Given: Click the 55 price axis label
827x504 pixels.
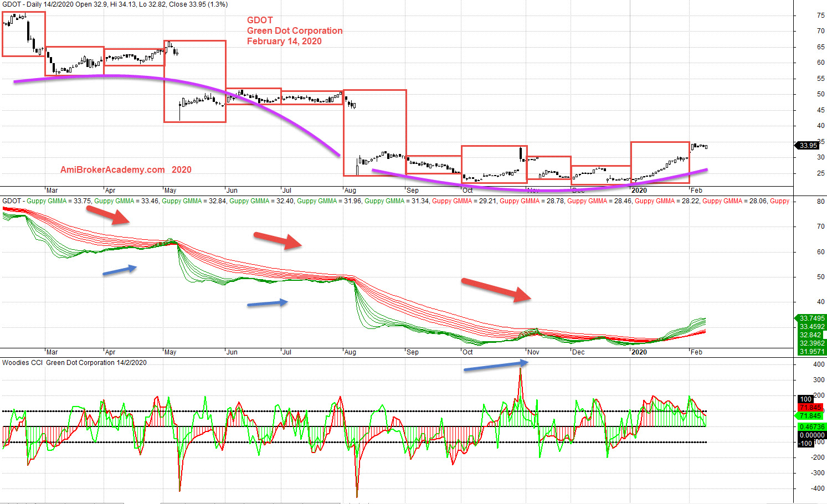Looking at the screenshot, I should (x=820, y=79).
